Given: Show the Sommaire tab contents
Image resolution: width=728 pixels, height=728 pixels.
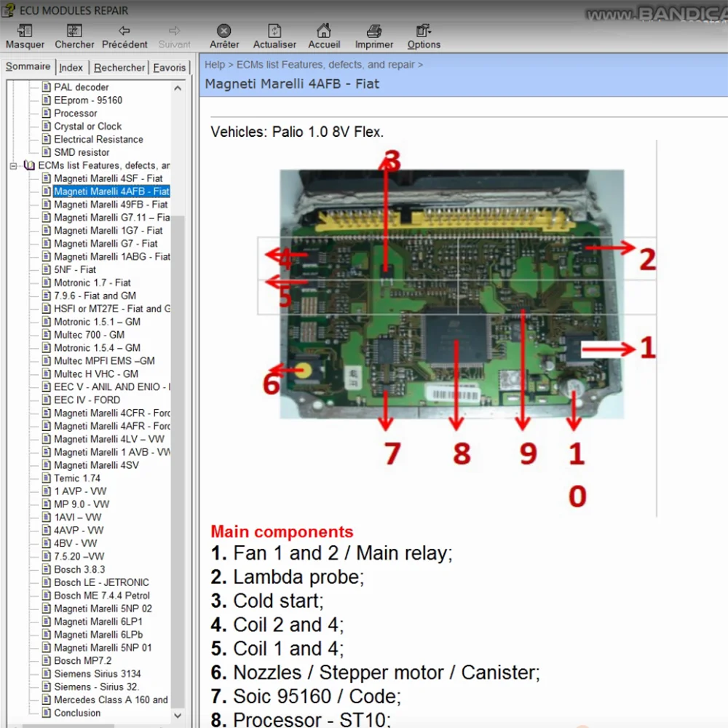Looking at the screenshot, I should [28, 66].
